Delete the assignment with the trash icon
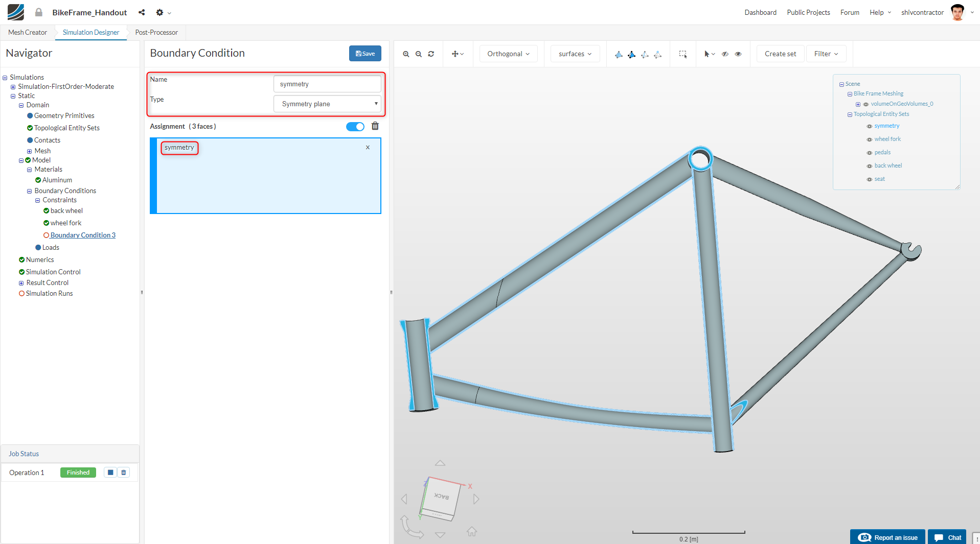Screen dimensions: 980x544 (x=375, y=126)
